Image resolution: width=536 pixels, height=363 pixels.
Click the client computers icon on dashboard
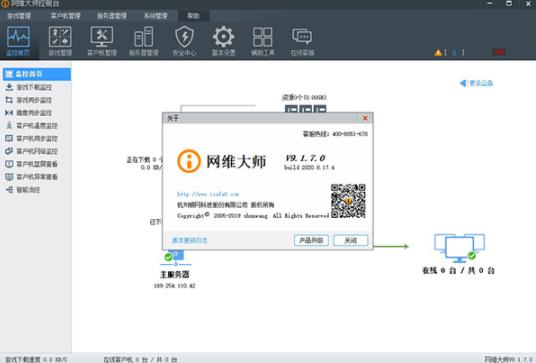(x=459, y=248)
